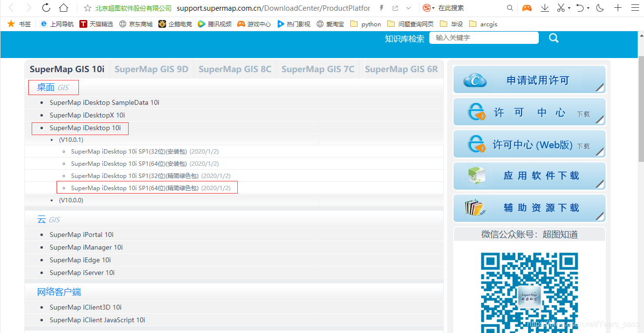The height and width of the screenshot is (333, 644).
Task: Open the browser downloads icon
Action: click(x=545, y=8)
